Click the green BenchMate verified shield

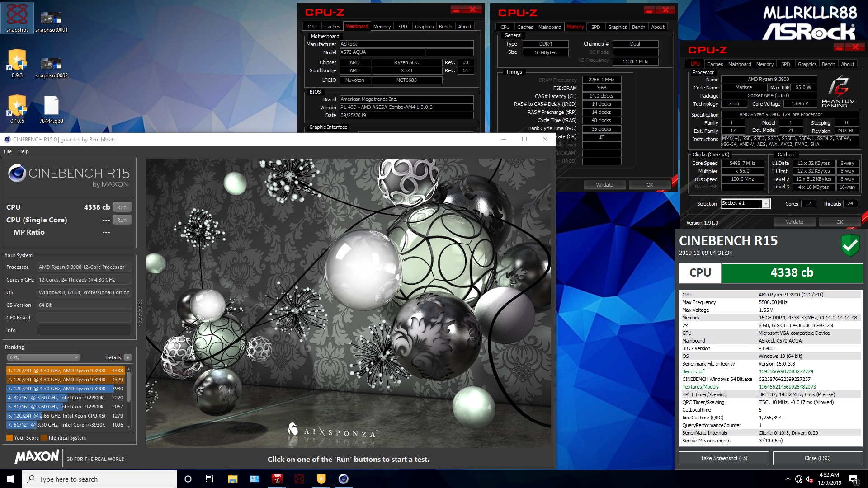coord(850,245)
